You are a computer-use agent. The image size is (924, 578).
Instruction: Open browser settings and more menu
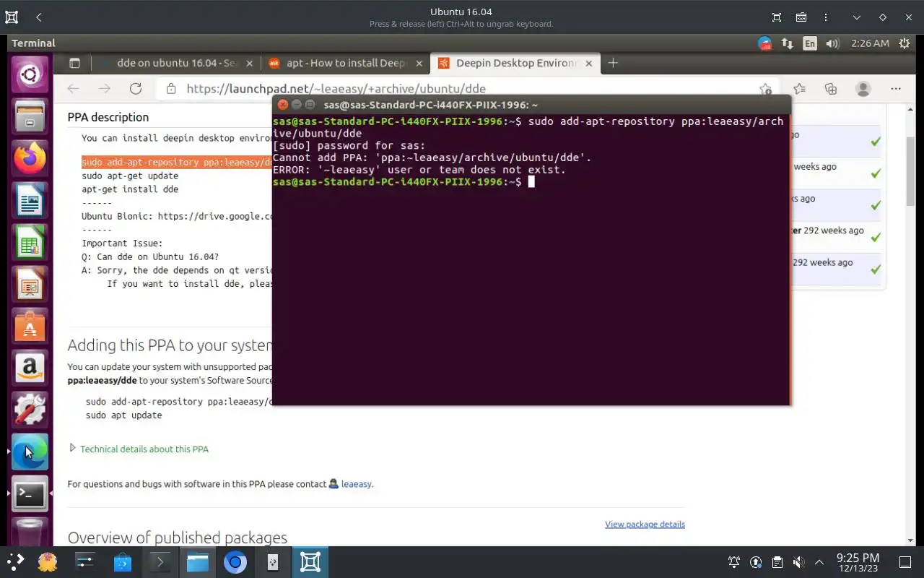[896, 89]
